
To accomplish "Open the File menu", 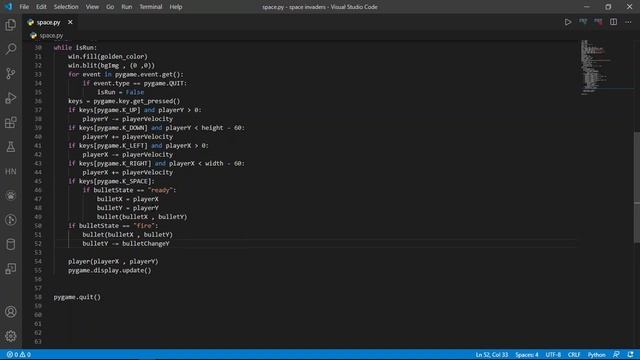I will tap(24, 7).
